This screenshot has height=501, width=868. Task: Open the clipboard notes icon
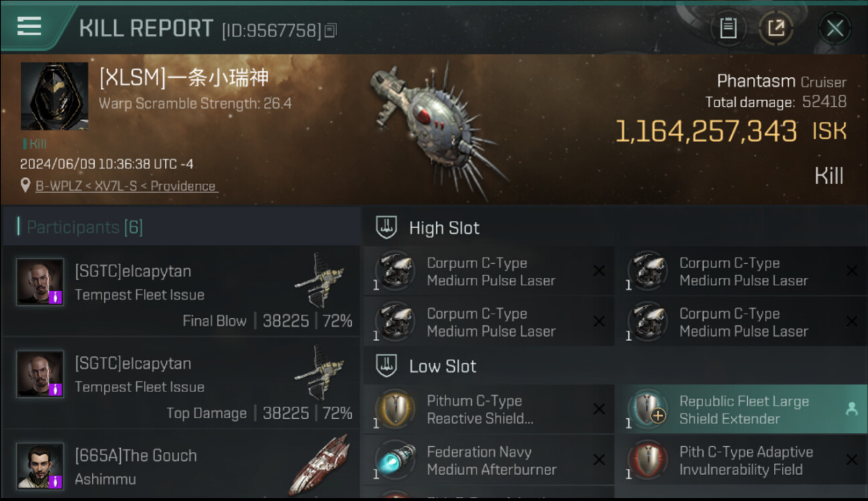[x=728, y=28]
